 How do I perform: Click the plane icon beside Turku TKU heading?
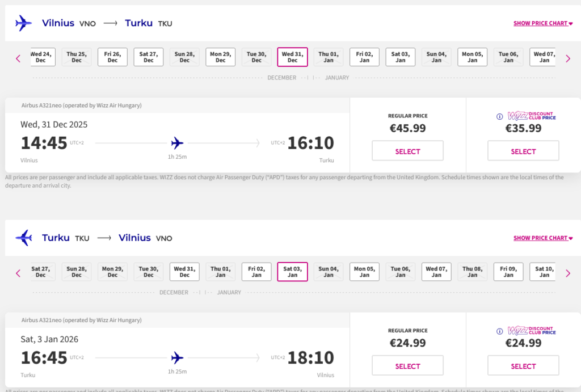coord(24,238)
